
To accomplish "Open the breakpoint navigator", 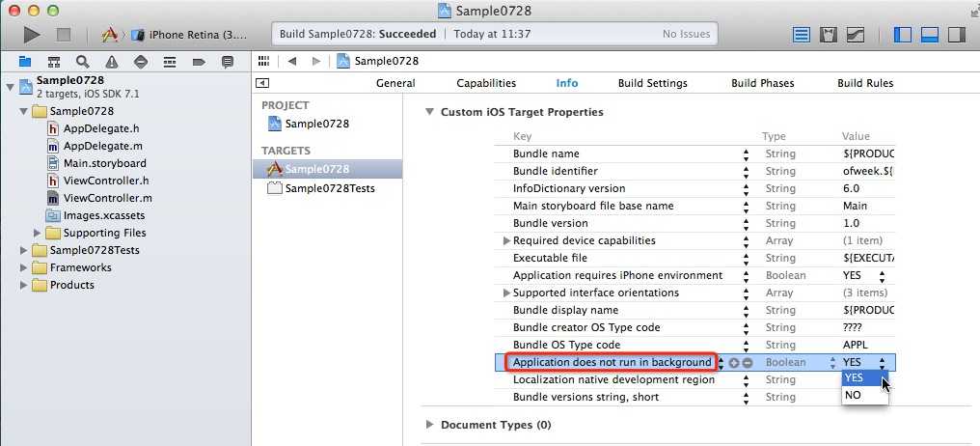I will coord(199,62).
